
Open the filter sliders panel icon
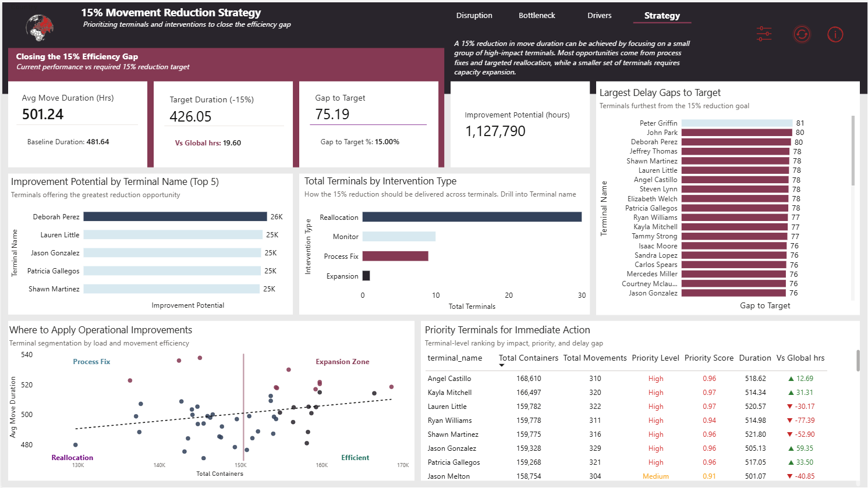764,34
